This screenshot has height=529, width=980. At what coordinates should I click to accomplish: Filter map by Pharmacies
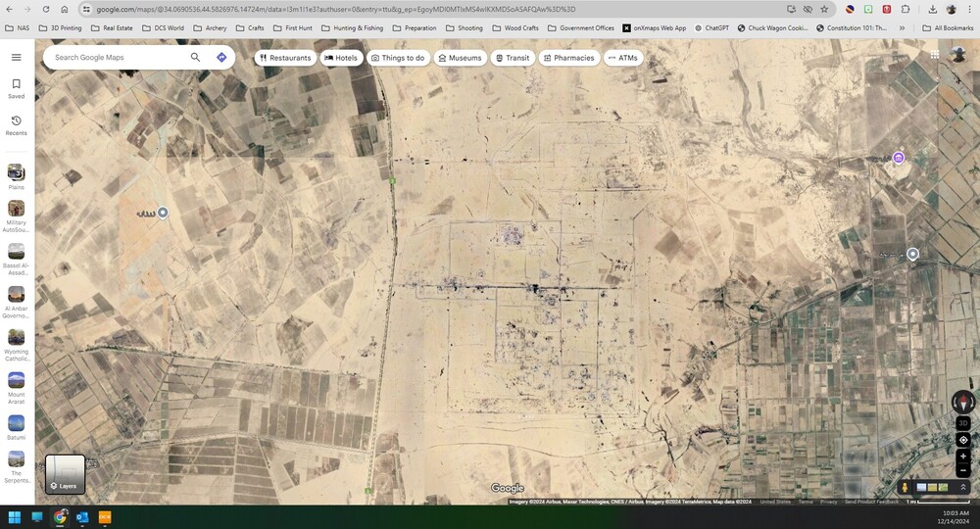coord(568,58)
